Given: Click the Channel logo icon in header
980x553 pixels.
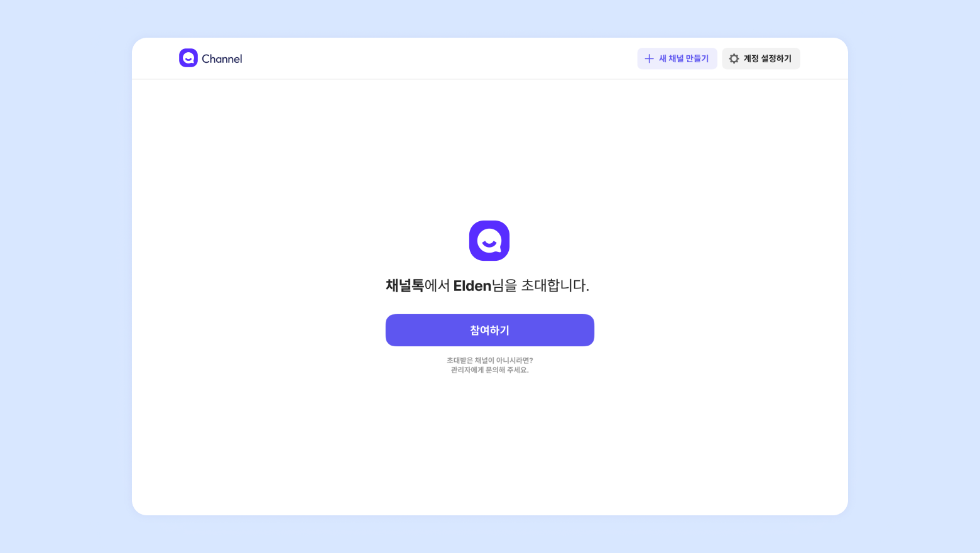Looking at the screenshot, I should pyautogui.click(x=188, y=58).
